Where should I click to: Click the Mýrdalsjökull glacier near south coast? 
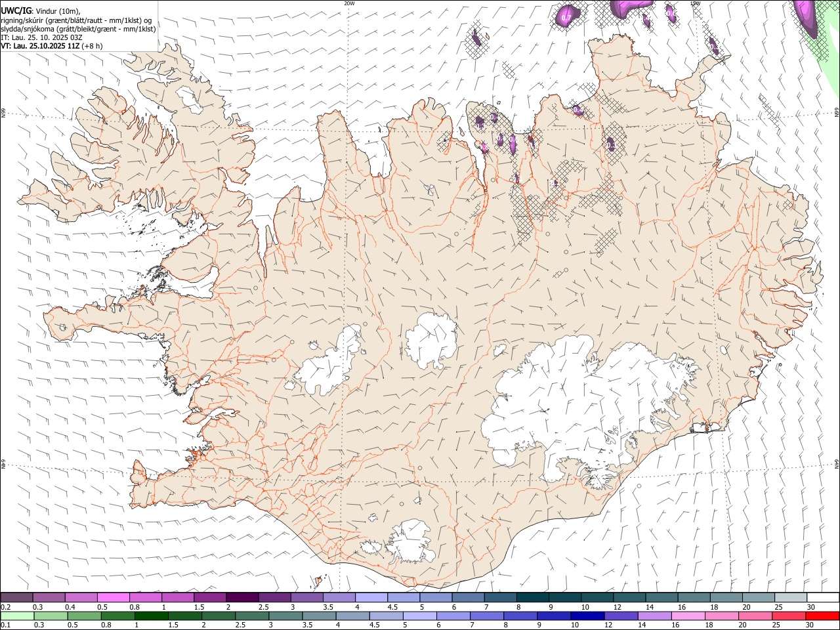(411, 541)
